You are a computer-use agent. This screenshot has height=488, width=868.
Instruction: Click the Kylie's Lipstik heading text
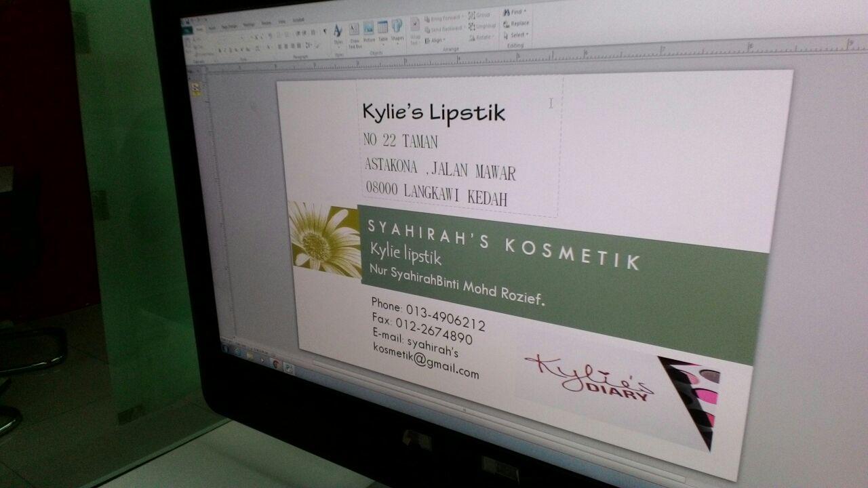(x=433, y=113)
